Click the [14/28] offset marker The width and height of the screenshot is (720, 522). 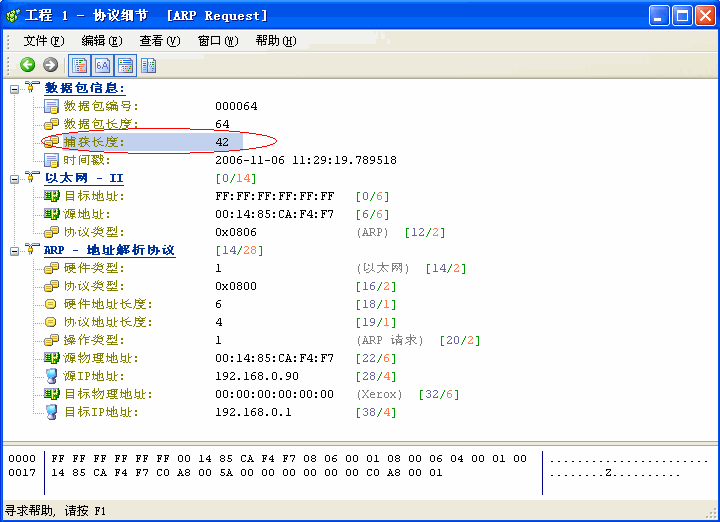click(239, 250)
